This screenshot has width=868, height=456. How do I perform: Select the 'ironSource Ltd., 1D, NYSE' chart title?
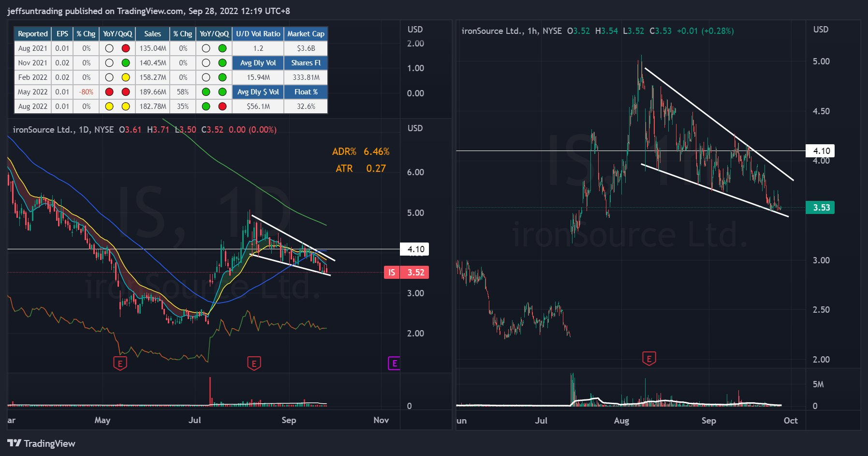(63, 130)
